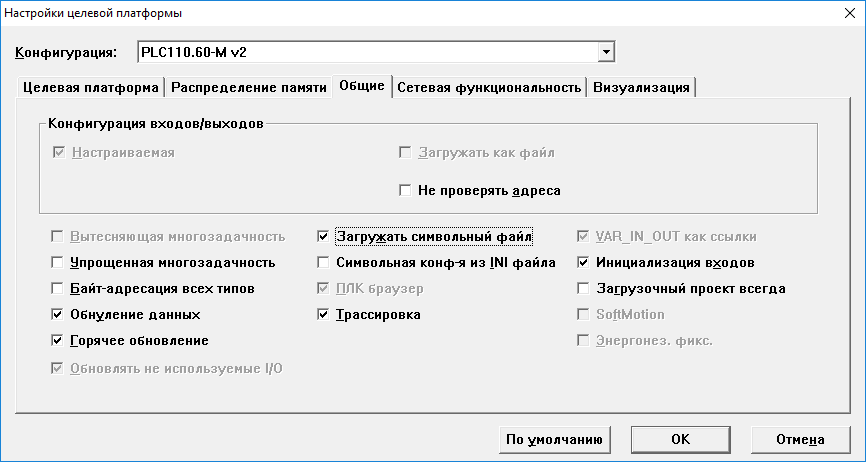
Task: Open the Визуализация tab
Action: [641, 88]
